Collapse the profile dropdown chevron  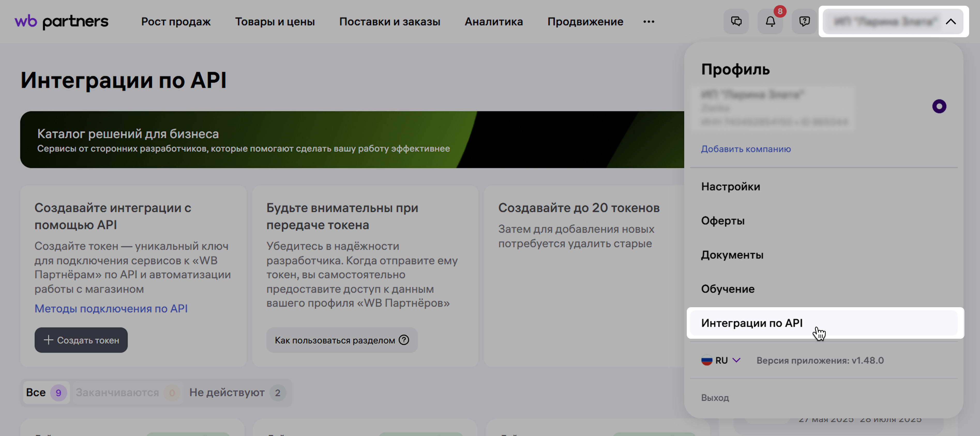[x=951, y=22]
